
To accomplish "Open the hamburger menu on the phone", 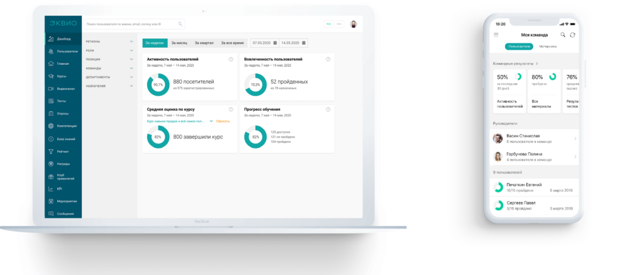I will 496,35.
